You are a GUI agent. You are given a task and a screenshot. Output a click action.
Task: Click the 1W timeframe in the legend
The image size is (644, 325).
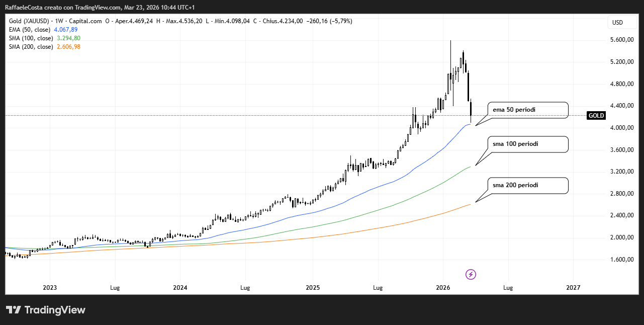[x=58, y=21]
